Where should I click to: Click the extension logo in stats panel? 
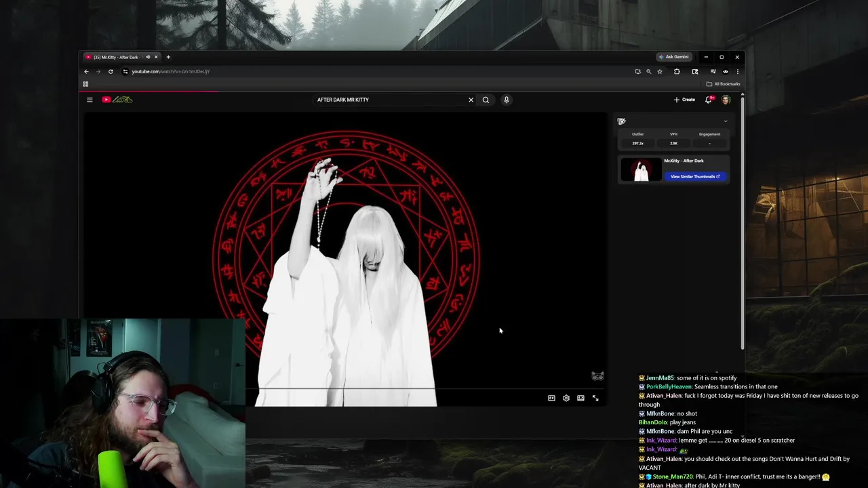[x=621, y=121]
